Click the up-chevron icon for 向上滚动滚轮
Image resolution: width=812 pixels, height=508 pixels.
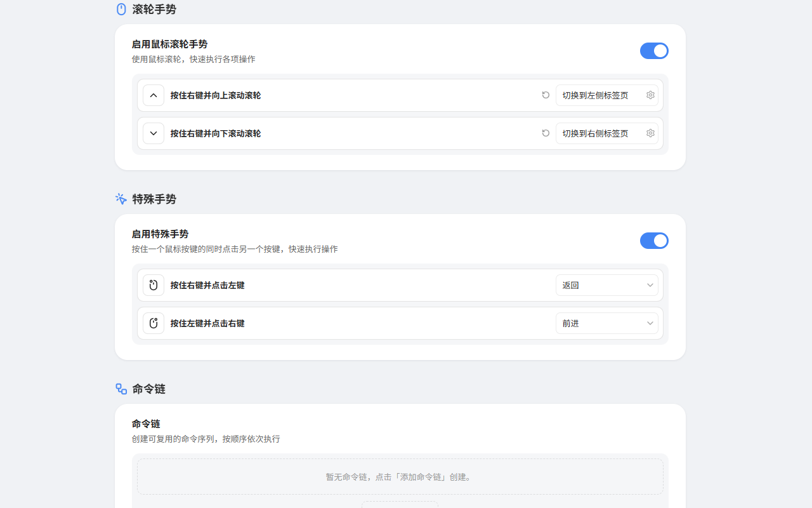[154, 95]
